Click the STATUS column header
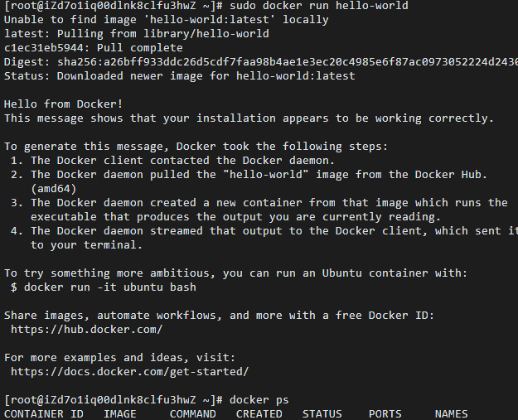518x420 pixels. tap(322, 414)
